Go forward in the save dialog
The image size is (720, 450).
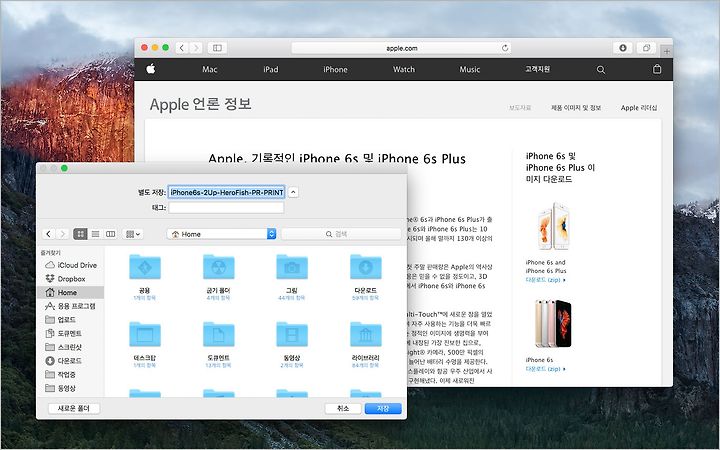62,234
